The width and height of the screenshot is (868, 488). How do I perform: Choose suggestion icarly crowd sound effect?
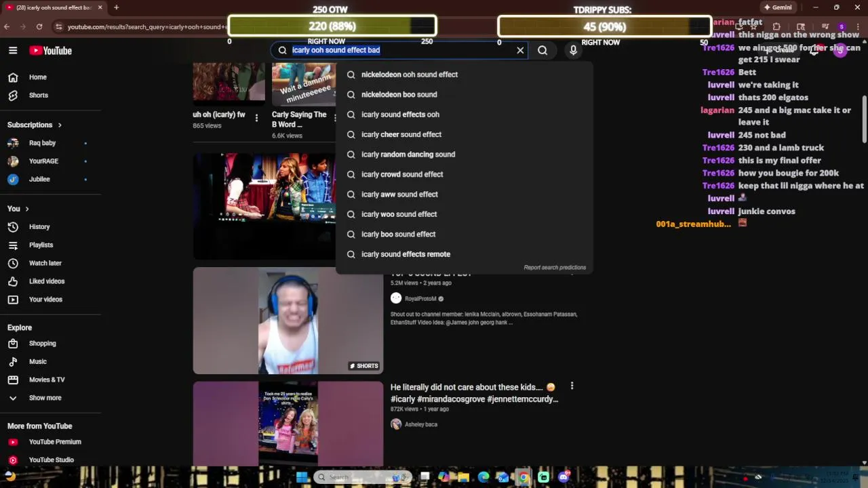(464, 174)
